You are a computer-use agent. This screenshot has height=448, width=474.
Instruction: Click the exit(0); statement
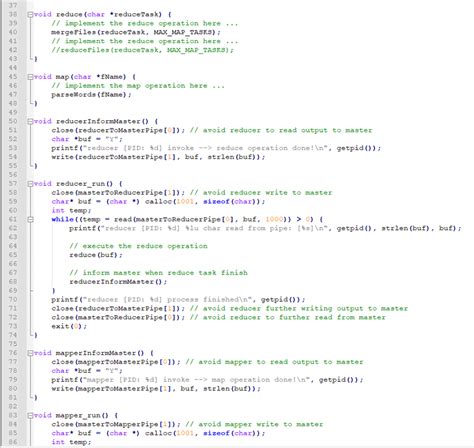(69, 326)
